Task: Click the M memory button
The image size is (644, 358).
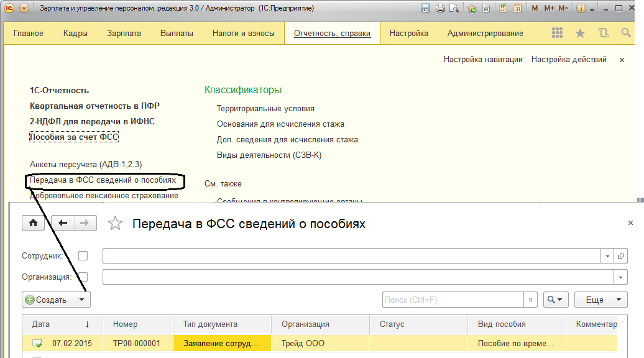Action: click(x=535, y=8)
